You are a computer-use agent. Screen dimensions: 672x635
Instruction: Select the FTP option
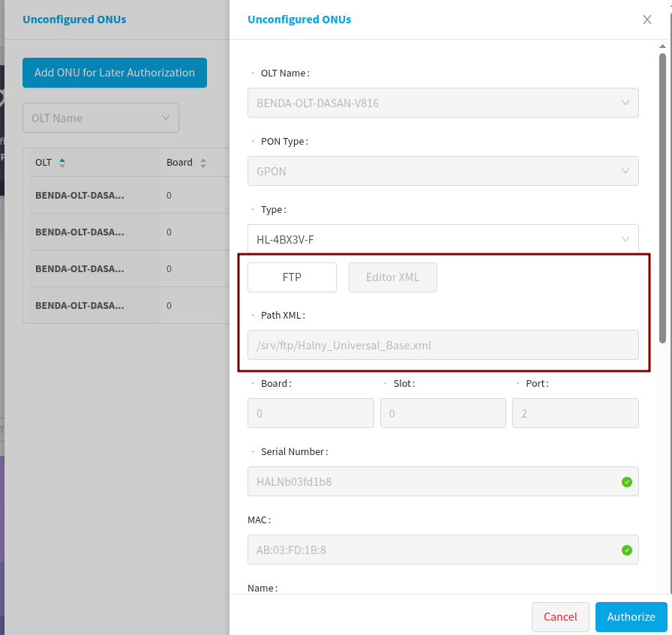(x=292, y=277)
